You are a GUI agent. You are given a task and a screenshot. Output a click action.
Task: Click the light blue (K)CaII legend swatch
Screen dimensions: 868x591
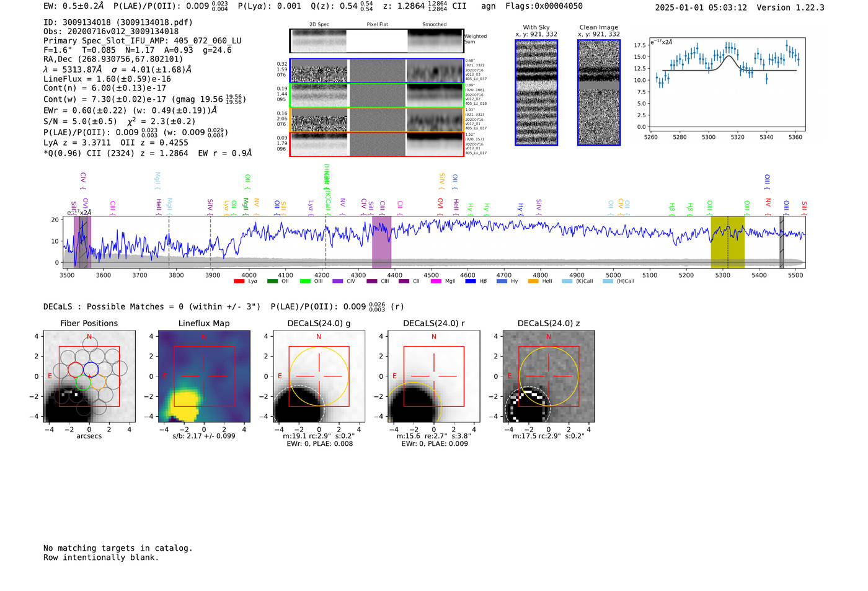coord(567,282)
